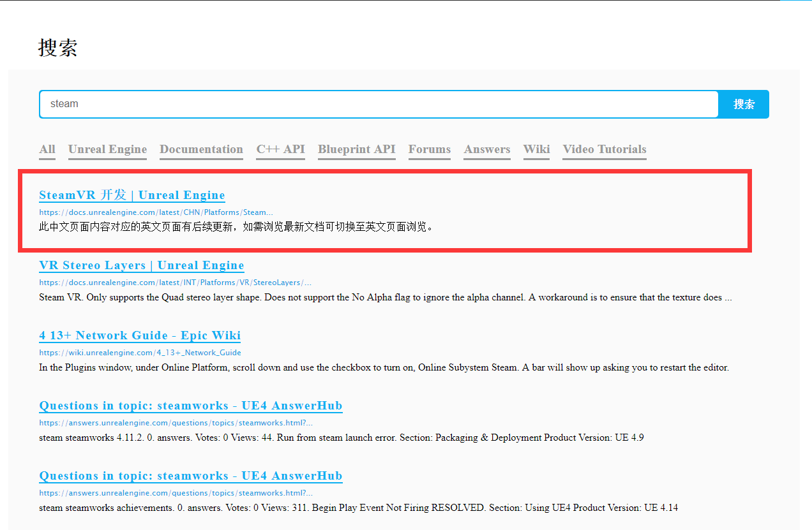Open the steamworks AnswerHub result mentioning UE 4.9

pyautogui.click(x=191, y=406)
